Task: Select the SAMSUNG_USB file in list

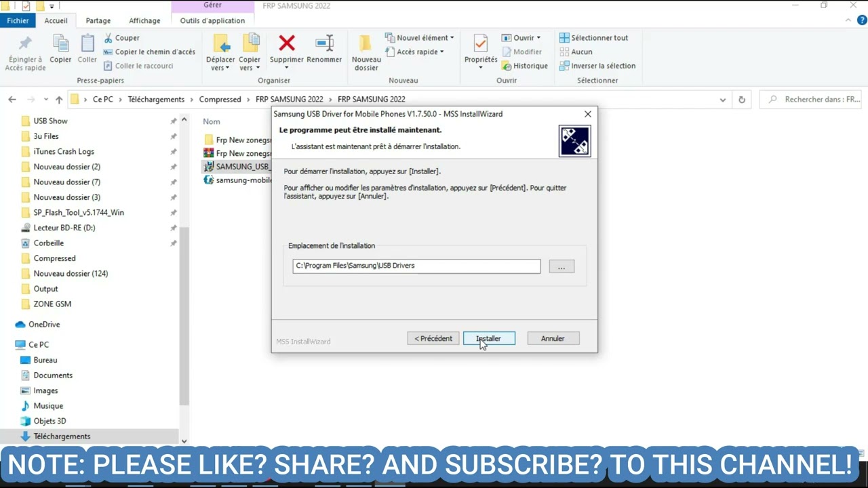Action: point(237,166)
